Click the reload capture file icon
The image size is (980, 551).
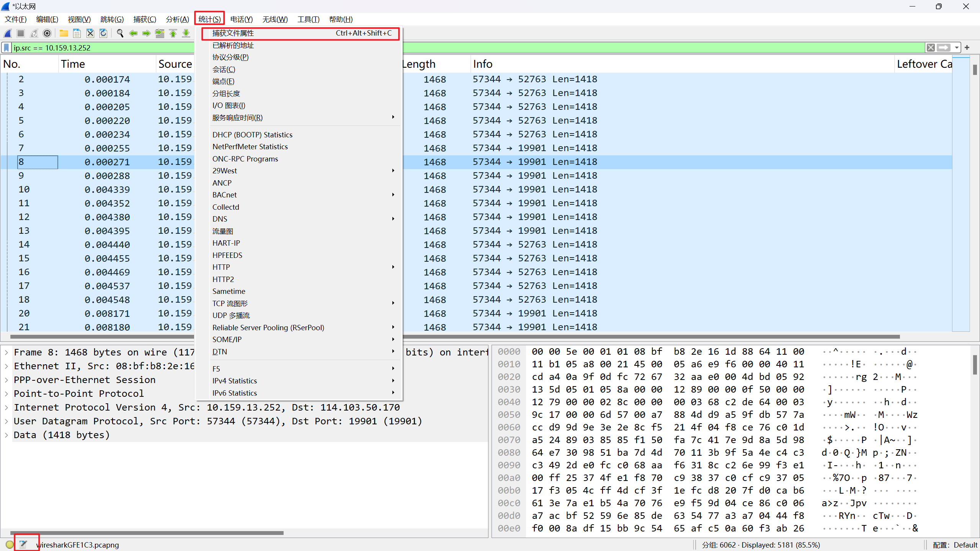click(x=103, y=34)
